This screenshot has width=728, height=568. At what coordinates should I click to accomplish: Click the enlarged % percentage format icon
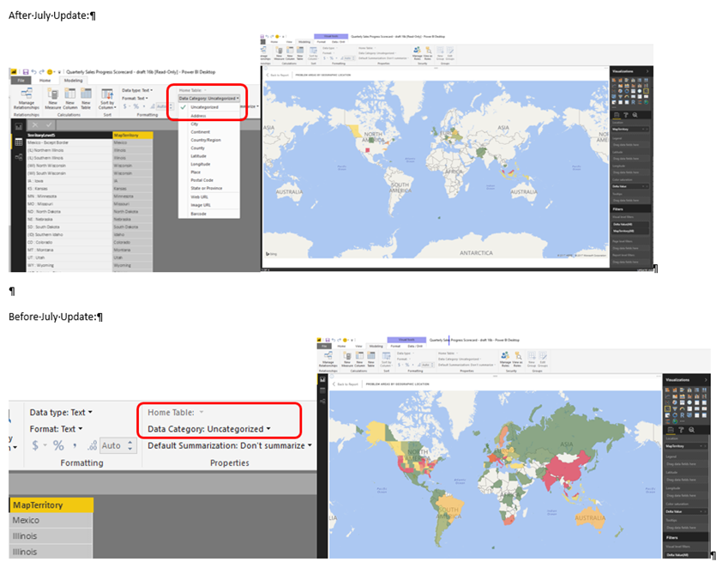pos(58,445)
